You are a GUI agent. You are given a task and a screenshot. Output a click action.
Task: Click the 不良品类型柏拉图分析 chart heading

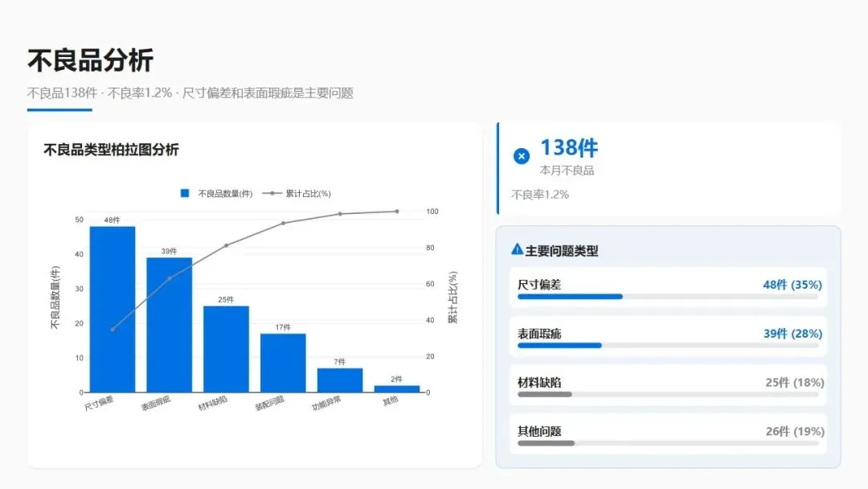pyautogui.click(x=111, y=150)
